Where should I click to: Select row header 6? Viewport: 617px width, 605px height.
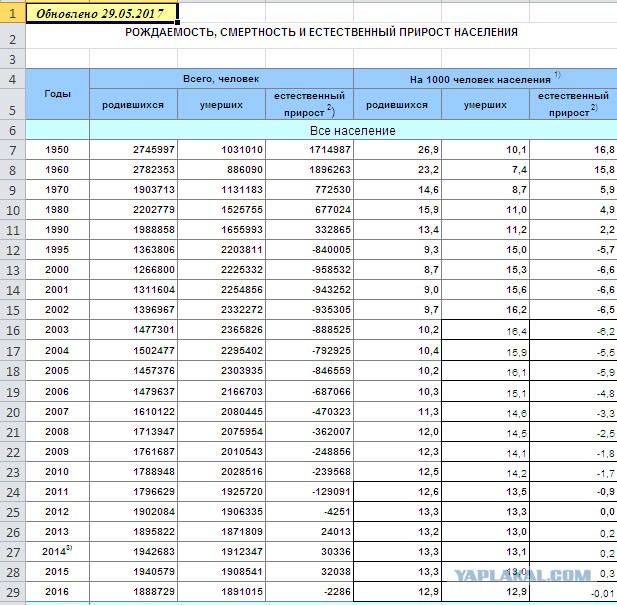click(x=13, y=130)
